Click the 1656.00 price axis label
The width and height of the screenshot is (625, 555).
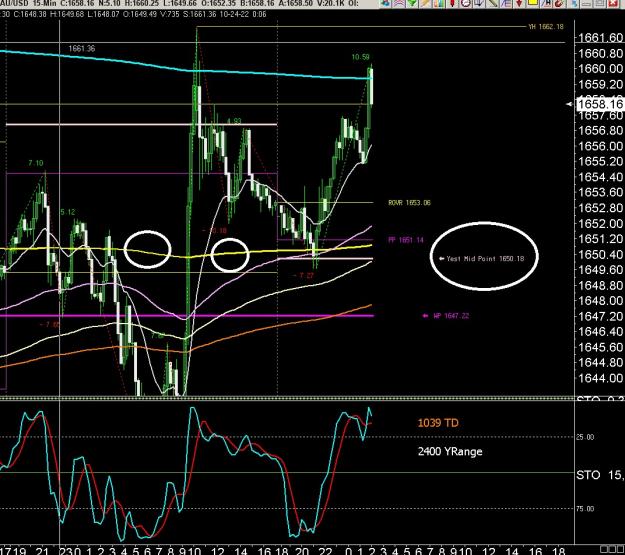coord(600,146)
